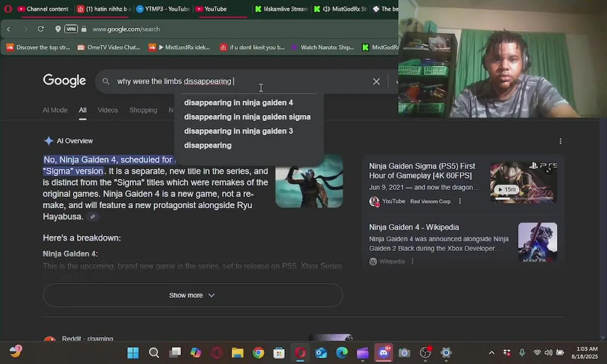Switch to YTMP3 - YouTube tab
The width and height of the screenshot is (607, 364).
163,9
